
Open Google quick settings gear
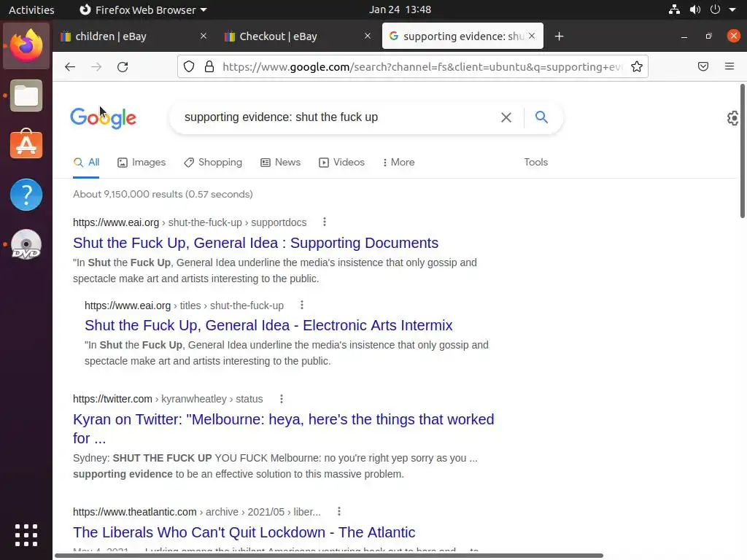[734, 118]
